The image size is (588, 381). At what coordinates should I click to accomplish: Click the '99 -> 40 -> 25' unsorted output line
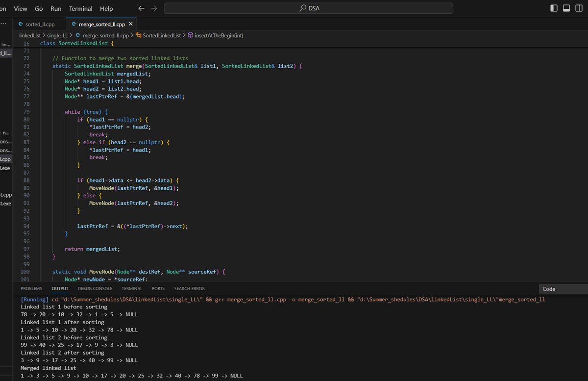tap(79, 345)
